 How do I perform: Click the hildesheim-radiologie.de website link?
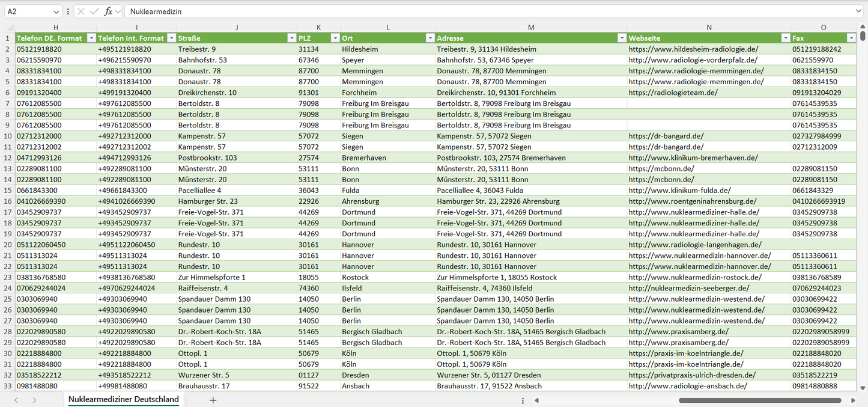click(x=693, y=49)
